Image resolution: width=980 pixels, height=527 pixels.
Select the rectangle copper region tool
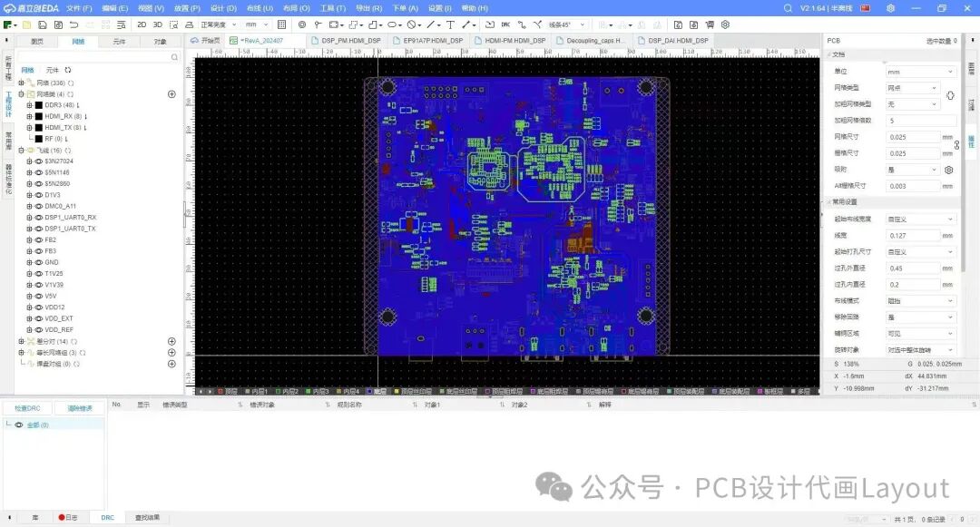coord(334,25)
